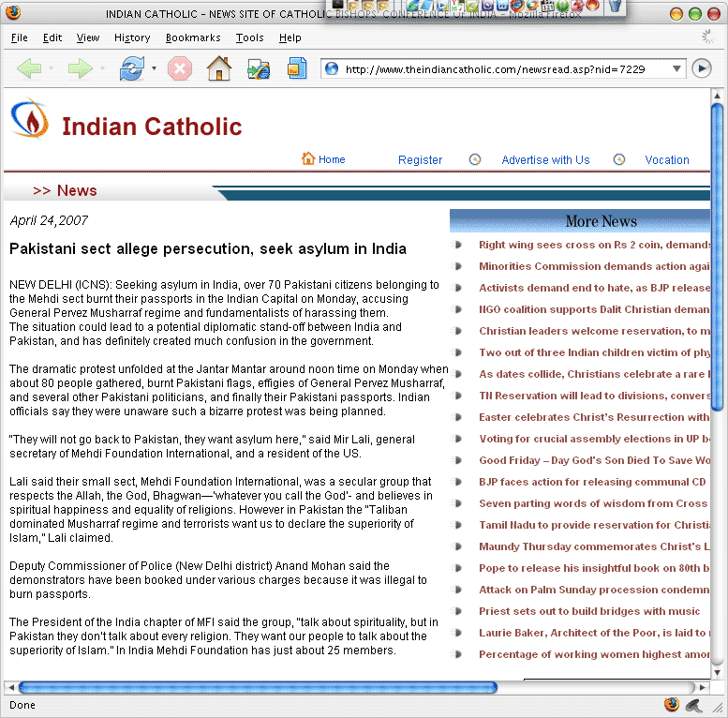Open 'Laurie Baker, Architect of the Poor' link
The width and height of the screenshot is (728, 718).
click(x=595, y=633)
